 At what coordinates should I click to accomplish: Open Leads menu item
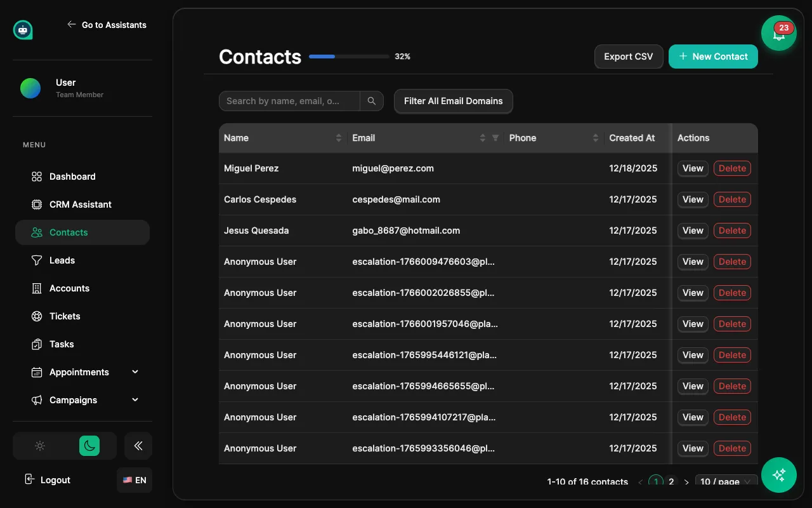coord(82,260)
